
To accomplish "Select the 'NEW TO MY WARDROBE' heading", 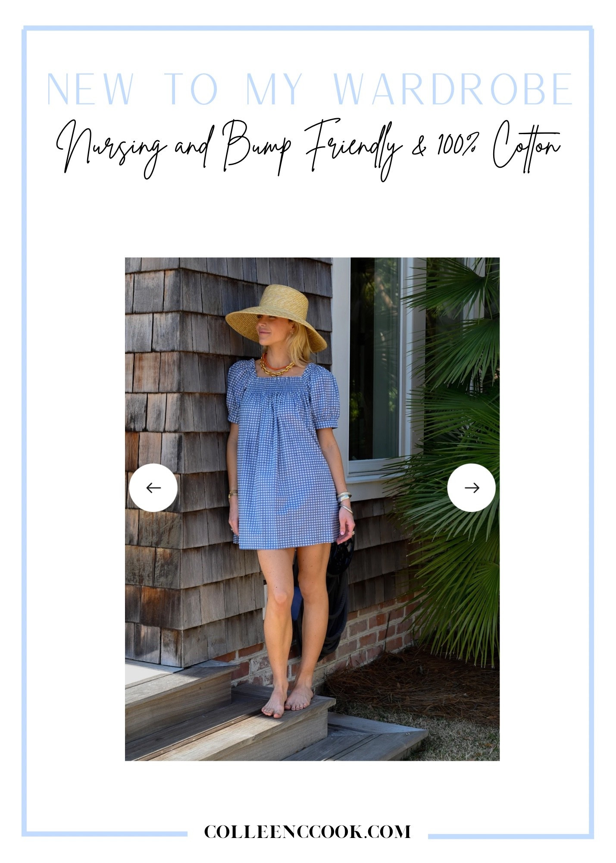I will (309, 89).
